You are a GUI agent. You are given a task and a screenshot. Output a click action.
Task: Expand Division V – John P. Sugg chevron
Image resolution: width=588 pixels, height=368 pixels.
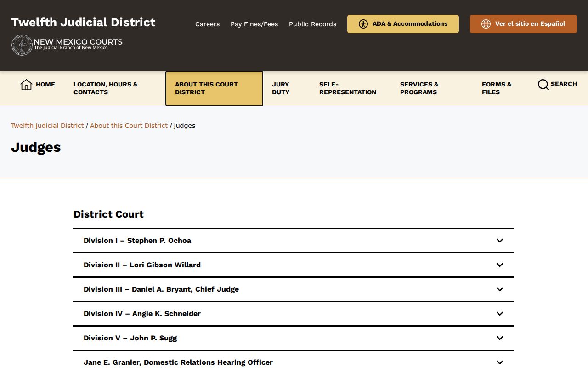(x=500, y=338)
